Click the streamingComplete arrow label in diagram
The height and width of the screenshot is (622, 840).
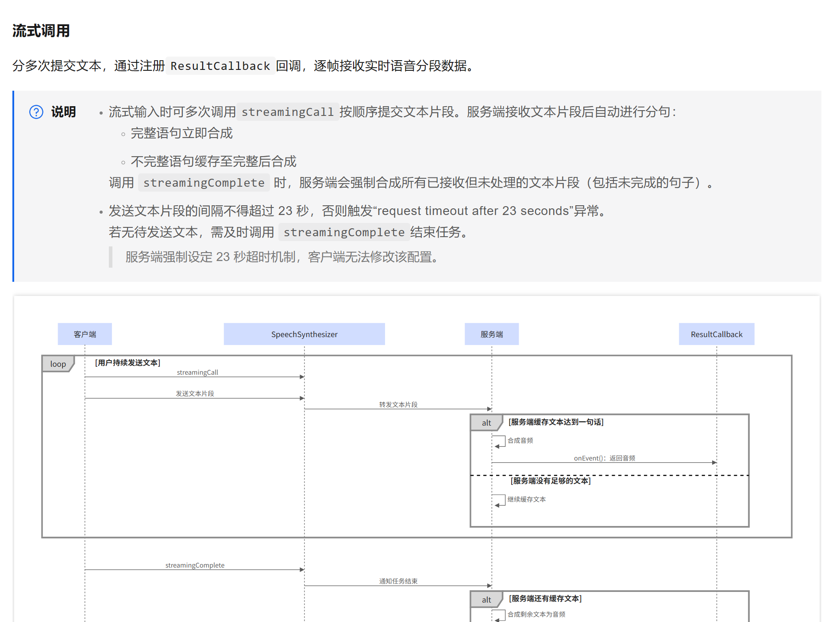(x=195, y=565)
